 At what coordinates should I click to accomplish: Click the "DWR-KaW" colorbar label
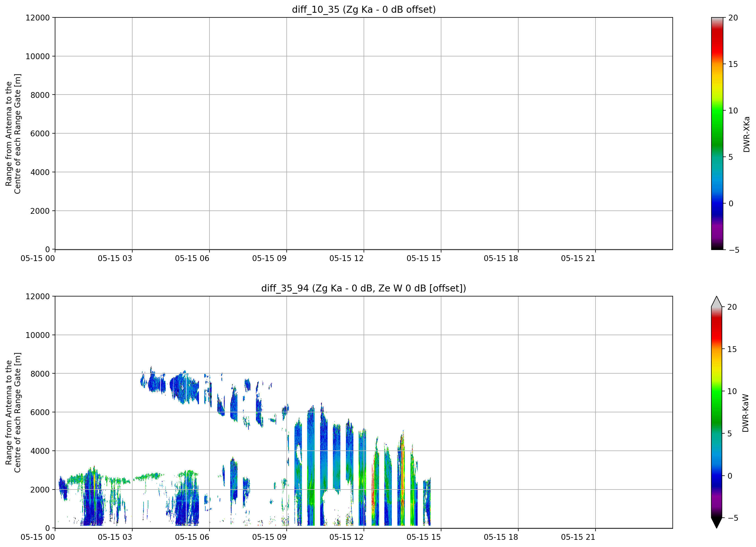pyautogui.click(x=746, y=413)
